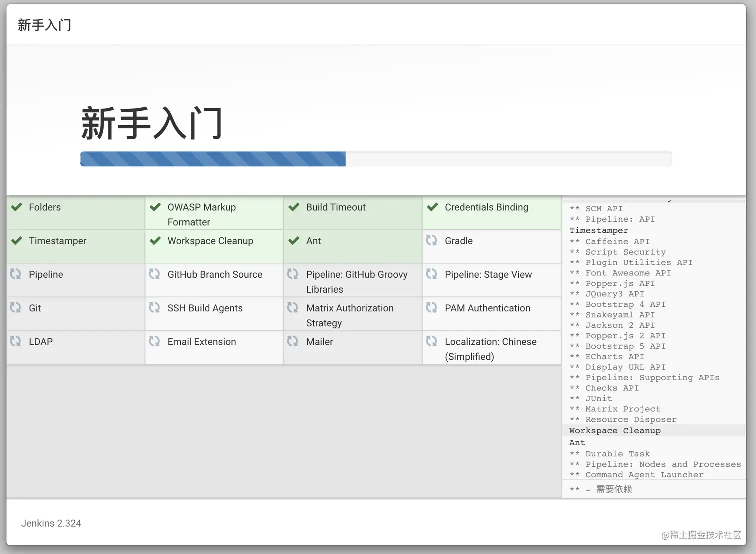Screen dimensions: 756x554
Task: Click the spinner icon for Pipeline: Stage View
Action: (x=432, y=274)
